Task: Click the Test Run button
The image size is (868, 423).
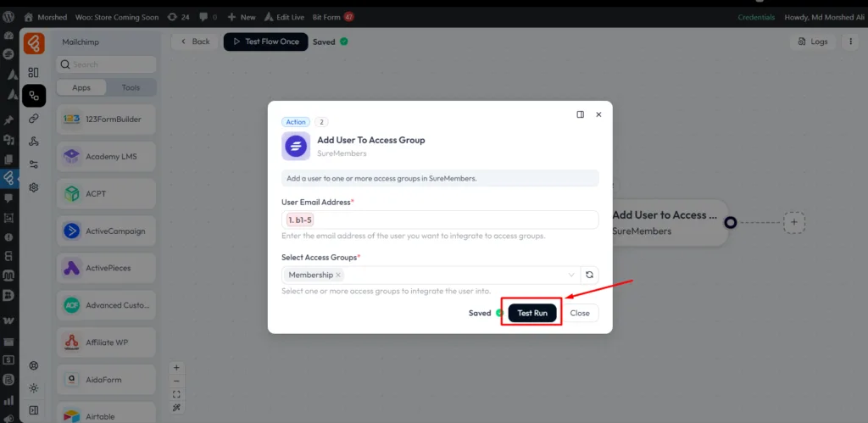Action: pos(532,313)
